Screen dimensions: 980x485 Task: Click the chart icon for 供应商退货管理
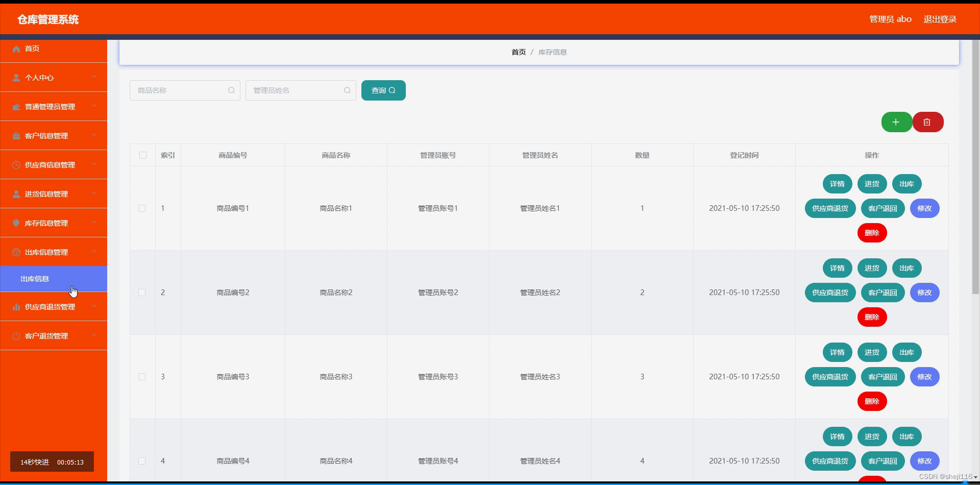coord(16,306)
